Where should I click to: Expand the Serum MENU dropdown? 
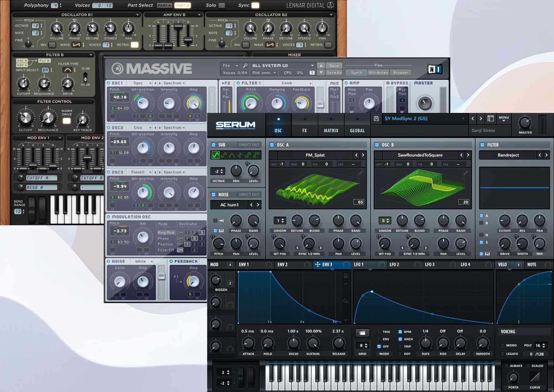pos(504,119)
